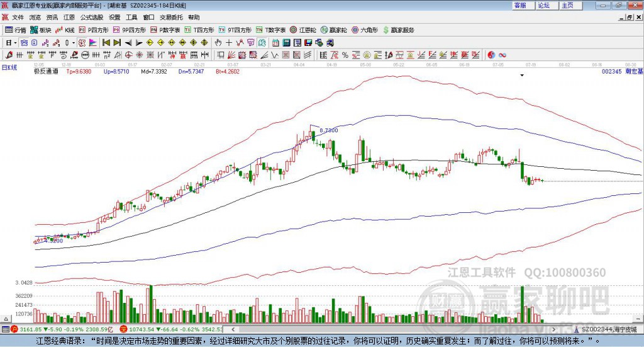Click the 主页 homepage button
Viewport: 644px width, 347px height.
(x=571, y=5)
